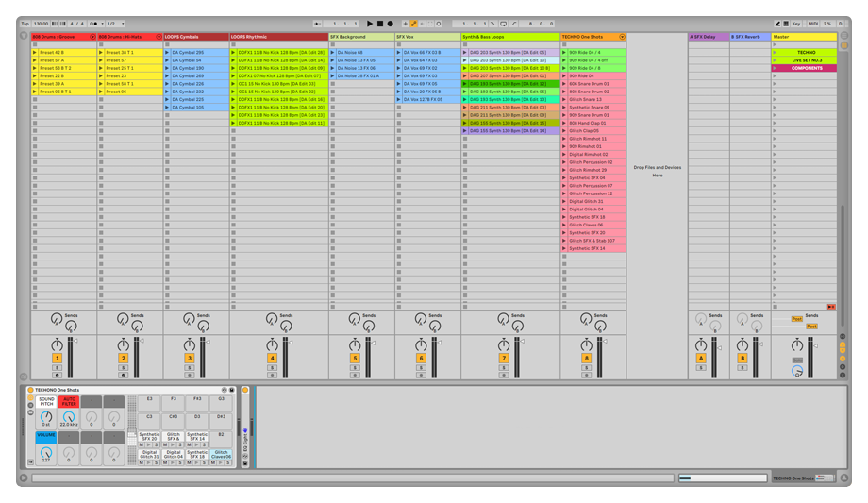Launch clip Preset 42 B
The image size is (868, 503).
tap(35, 53)
